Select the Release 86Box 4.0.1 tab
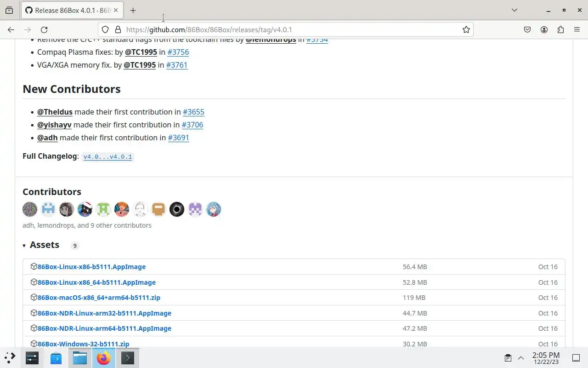588x368 pixels. [72, 10]
